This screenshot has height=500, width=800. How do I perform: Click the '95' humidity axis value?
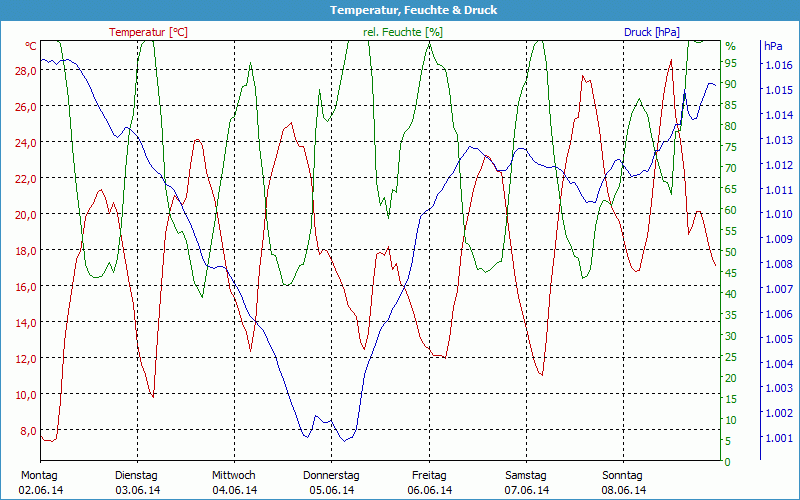731,63
